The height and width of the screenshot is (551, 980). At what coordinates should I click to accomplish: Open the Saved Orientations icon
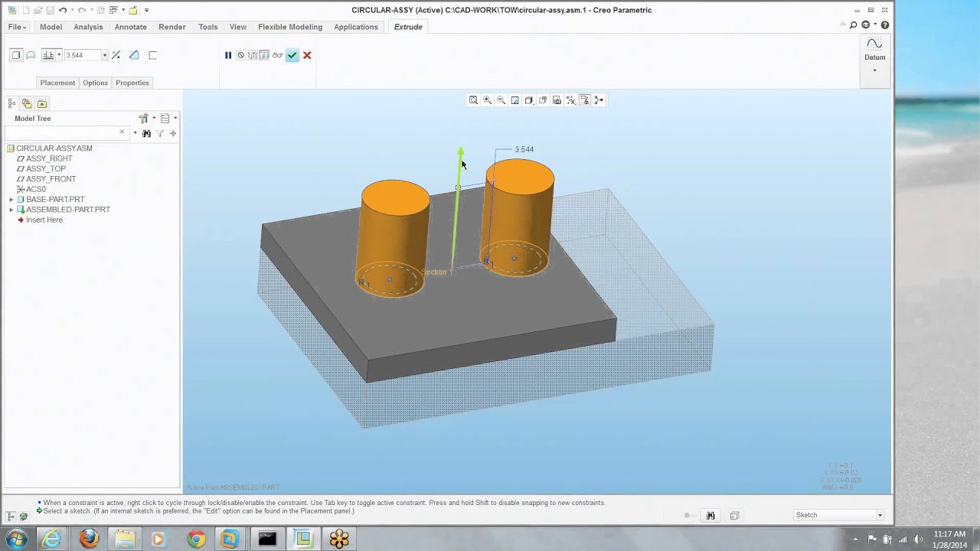coord(543,100)
